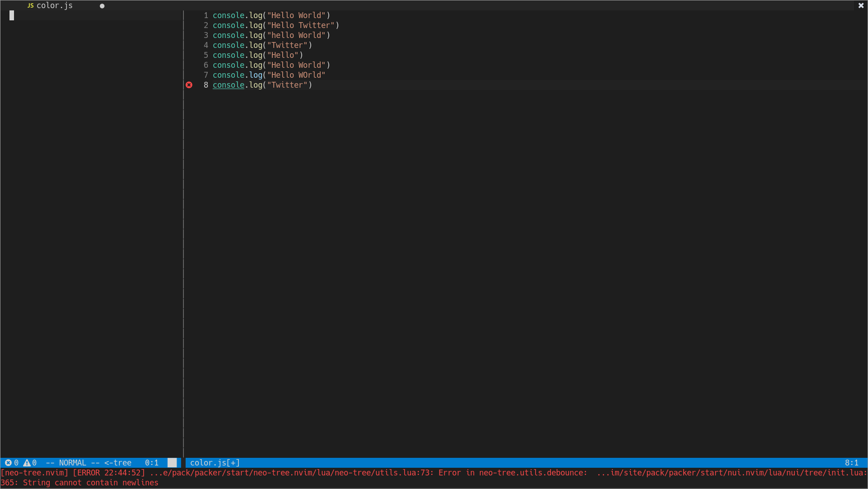Viewport: 868px width, 489px height.
Task: Click the NORMAL mode indicator in the statusline
Action: 72,462
